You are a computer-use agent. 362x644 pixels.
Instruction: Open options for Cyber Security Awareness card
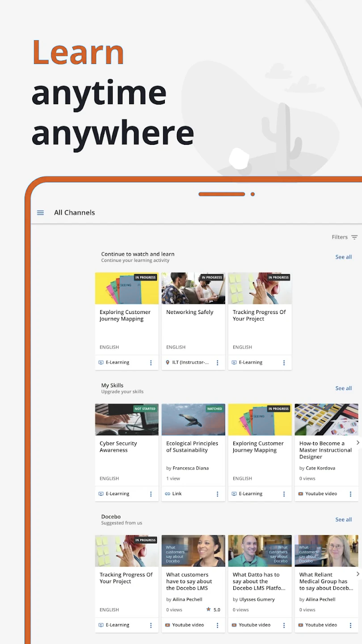151,494
